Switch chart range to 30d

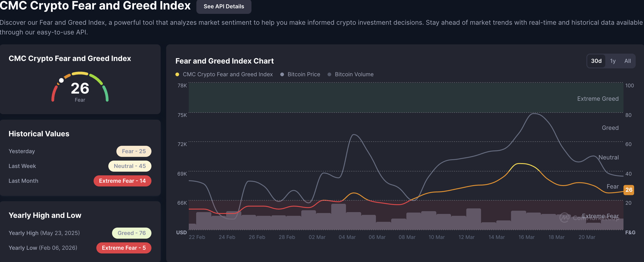pos(596,61)
